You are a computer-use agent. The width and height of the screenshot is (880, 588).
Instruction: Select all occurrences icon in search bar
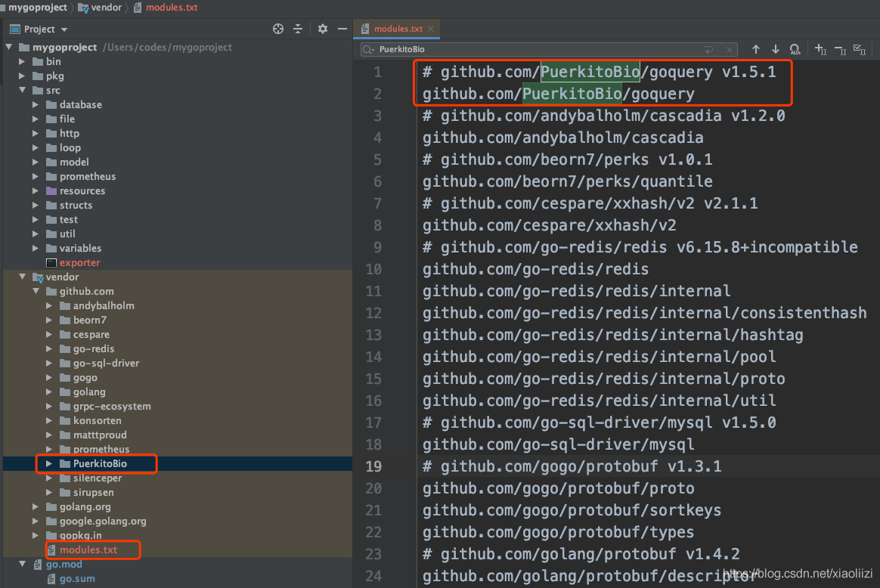(860, 49)
